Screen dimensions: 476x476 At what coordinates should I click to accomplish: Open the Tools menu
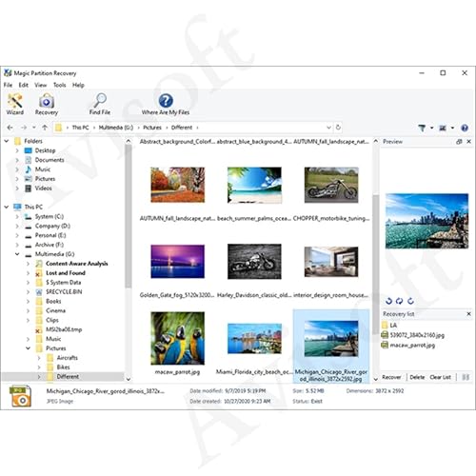[x=59, y=85]
